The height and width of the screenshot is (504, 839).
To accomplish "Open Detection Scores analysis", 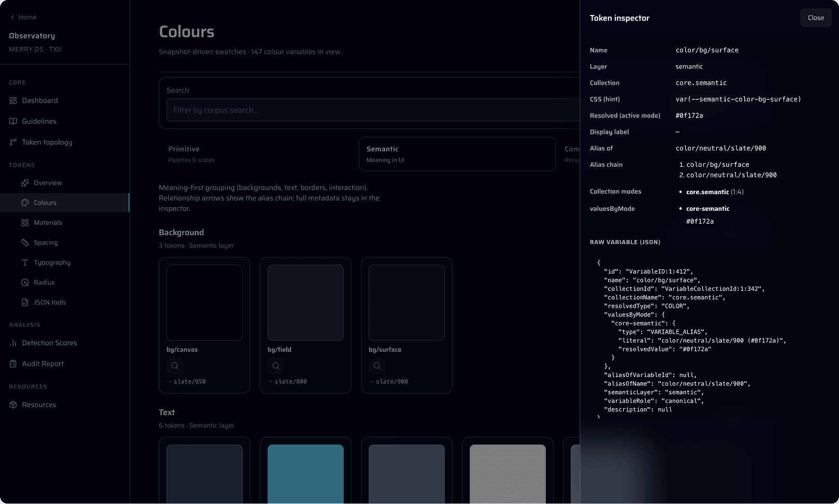I will (65, 343).
